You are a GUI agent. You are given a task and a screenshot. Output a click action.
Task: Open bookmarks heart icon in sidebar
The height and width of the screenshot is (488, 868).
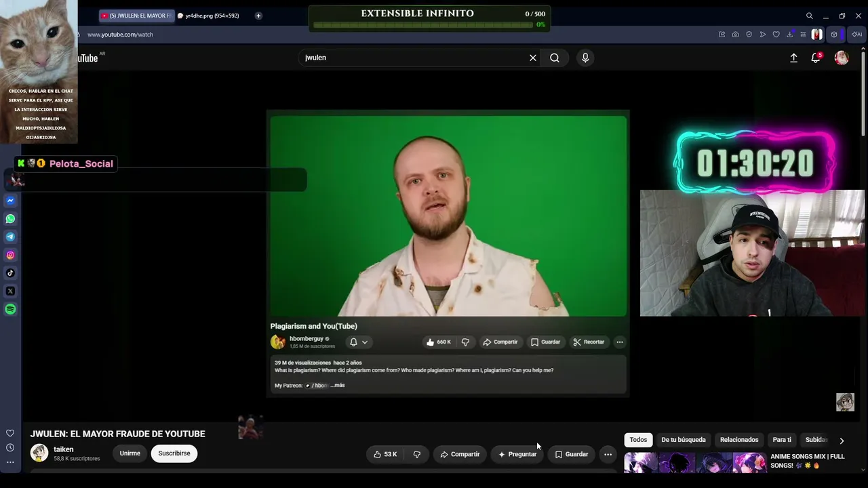pyautogui.click(x=10, y=433)
